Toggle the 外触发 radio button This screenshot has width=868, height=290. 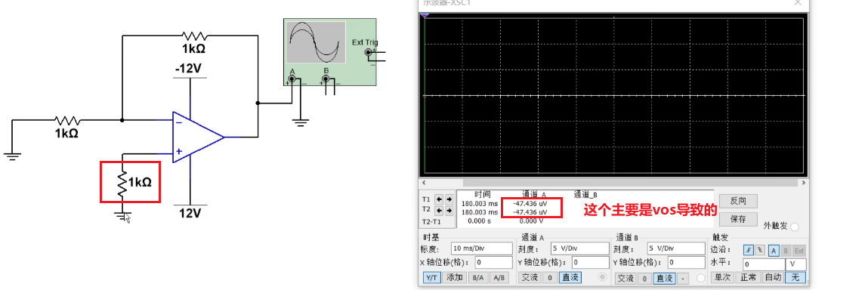[x=795, y=226]
